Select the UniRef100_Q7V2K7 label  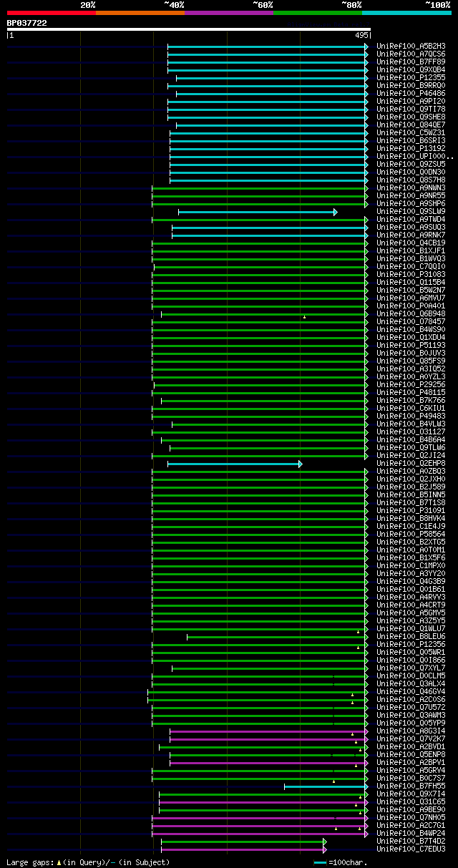(411, 738)
